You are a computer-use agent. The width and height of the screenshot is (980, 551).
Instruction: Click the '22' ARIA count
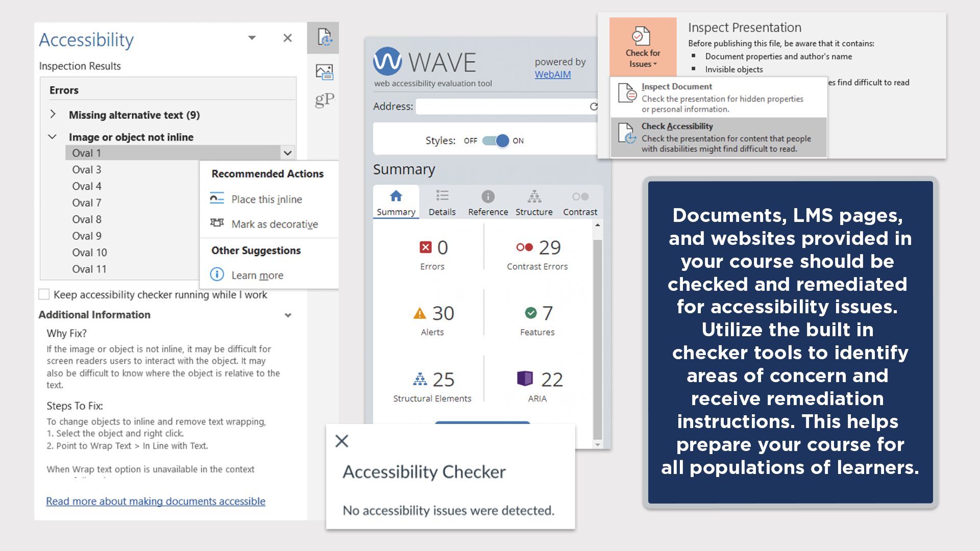[x=552, y=380]
